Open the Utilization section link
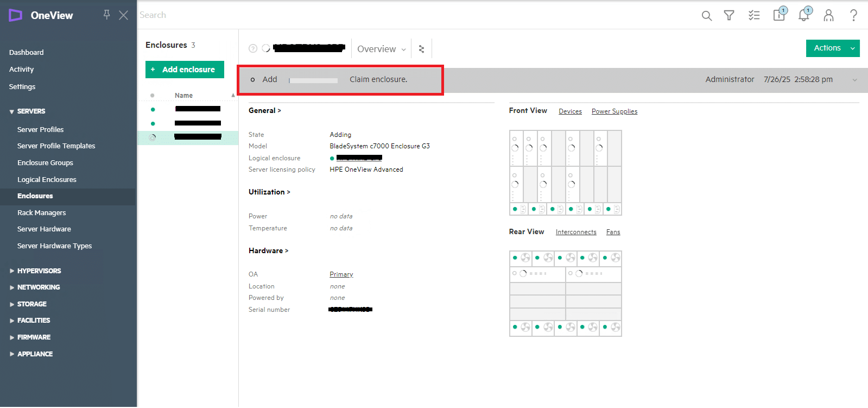The width and height of the screenshot is (868, 408). tap(269, 192)
